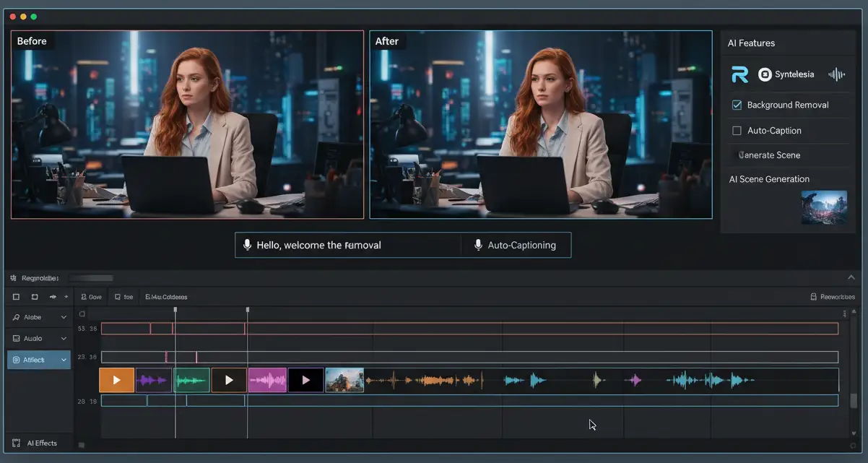This screenshot has height=463, width=868.
Task: Select the Runway R logo icon
Action: tap(739, 74)
